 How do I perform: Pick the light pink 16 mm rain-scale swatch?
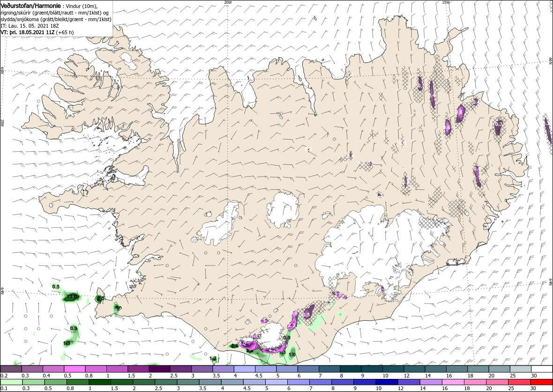point(453,382)
